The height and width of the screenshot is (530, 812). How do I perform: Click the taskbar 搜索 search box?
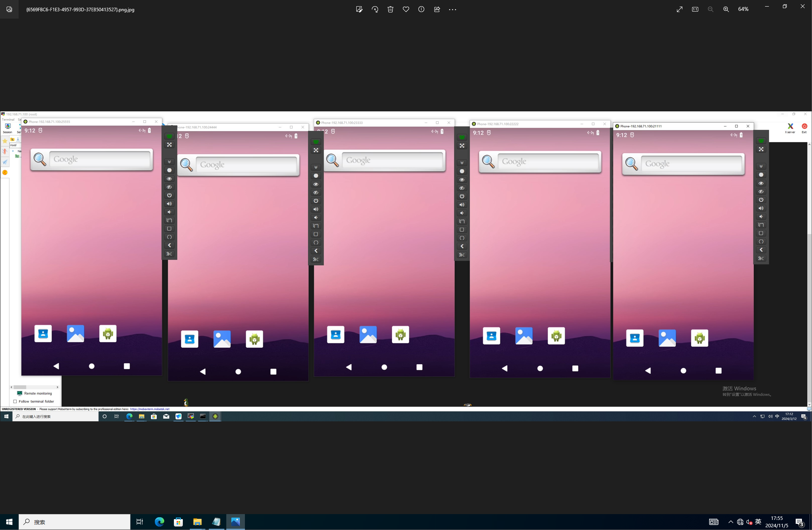click(x=75, y=522)
